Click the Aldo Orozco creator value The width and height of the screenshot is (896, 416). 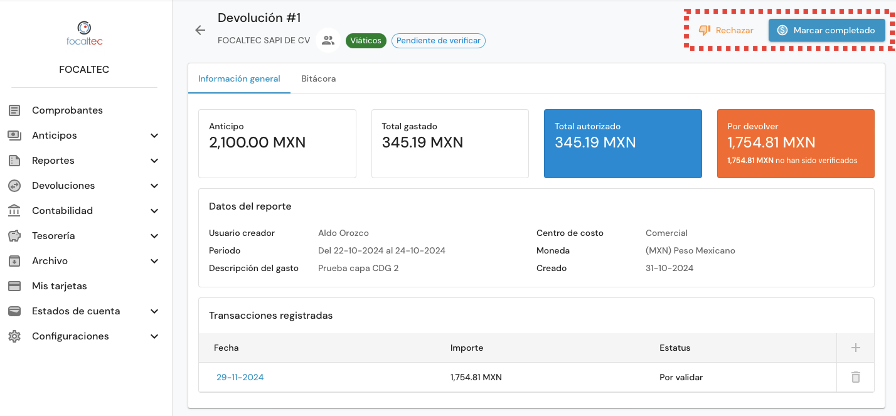(x=343, y=233)
